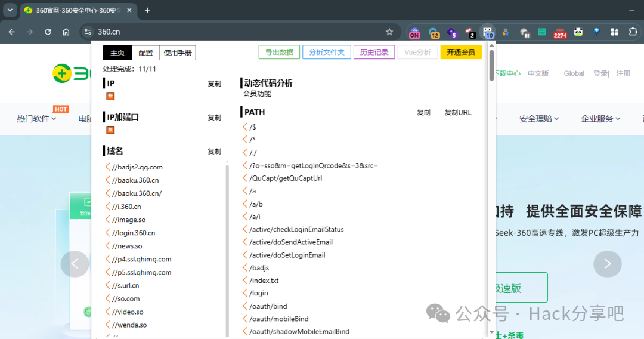Click the extension icon with black 2 badge
The width and height of the screenshot is (644, 339).
(470, 32)
